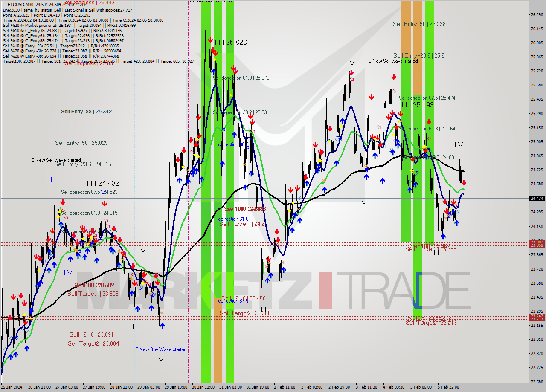
Task: Click the 24.150 price axis value
Action: [x=537, y=226]
